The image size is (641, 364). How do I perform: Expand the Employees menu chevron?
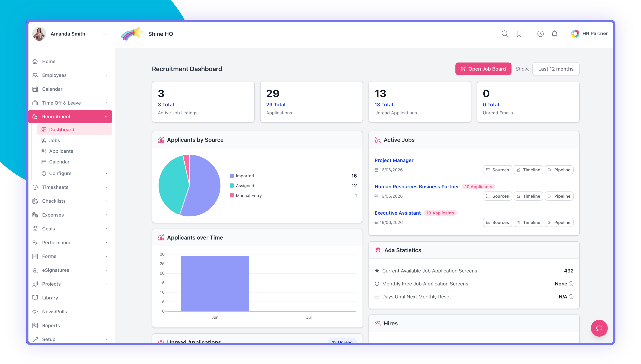[x=106, y=75]
